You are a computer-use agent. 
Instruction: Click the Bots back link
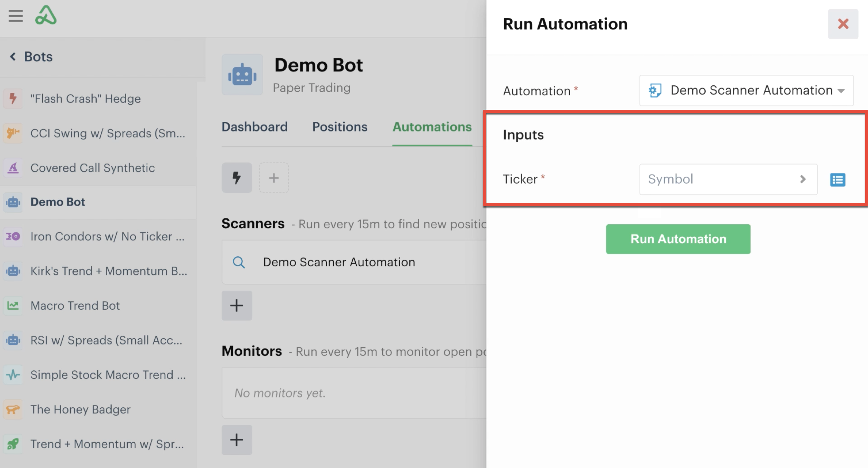[38, 56]
